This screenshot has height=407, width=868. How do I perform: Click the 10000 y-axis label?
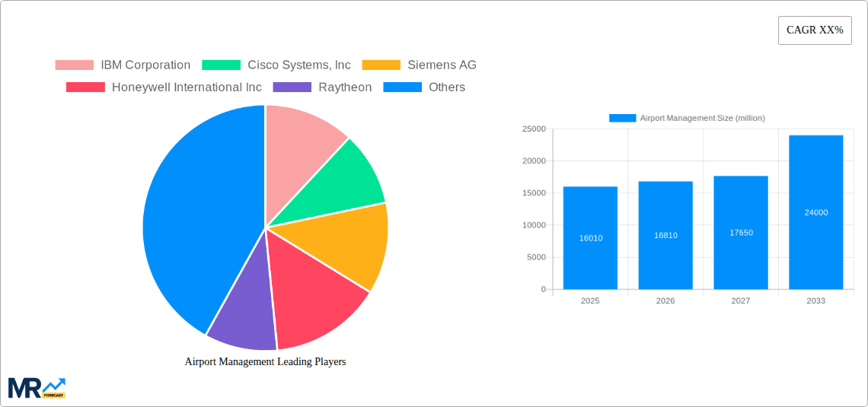point(534,225)
